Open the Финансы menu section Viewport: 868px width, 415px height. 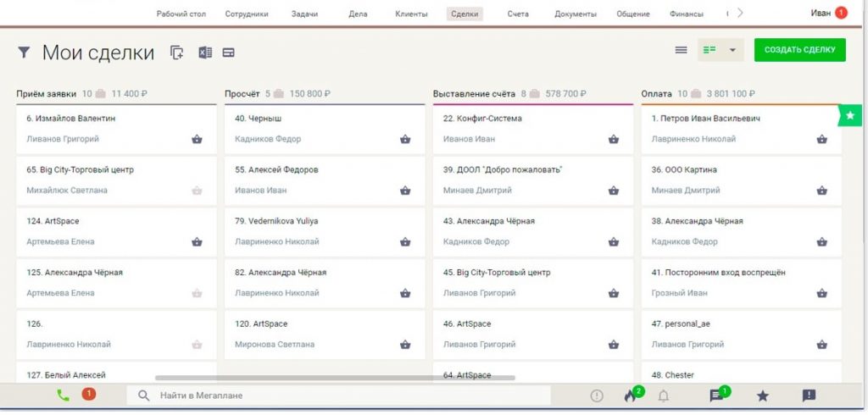[686, 14]
